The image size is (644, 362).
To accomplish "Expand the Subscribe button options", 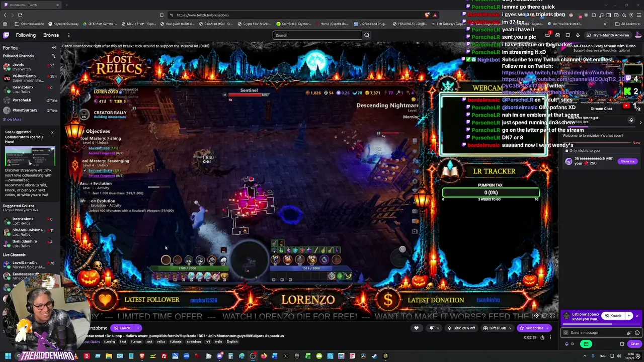I will (x=548, y=328).
